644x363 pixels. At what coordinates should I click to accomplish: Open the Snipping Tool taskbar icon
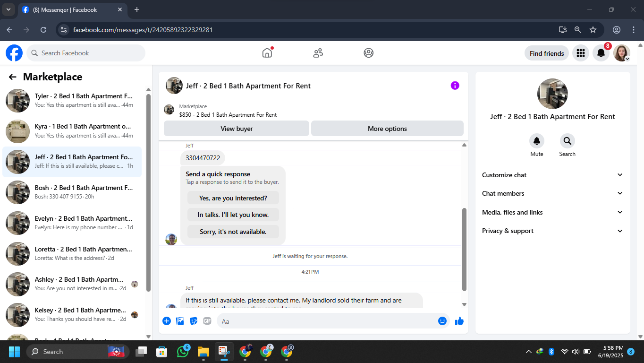point(224,352)
